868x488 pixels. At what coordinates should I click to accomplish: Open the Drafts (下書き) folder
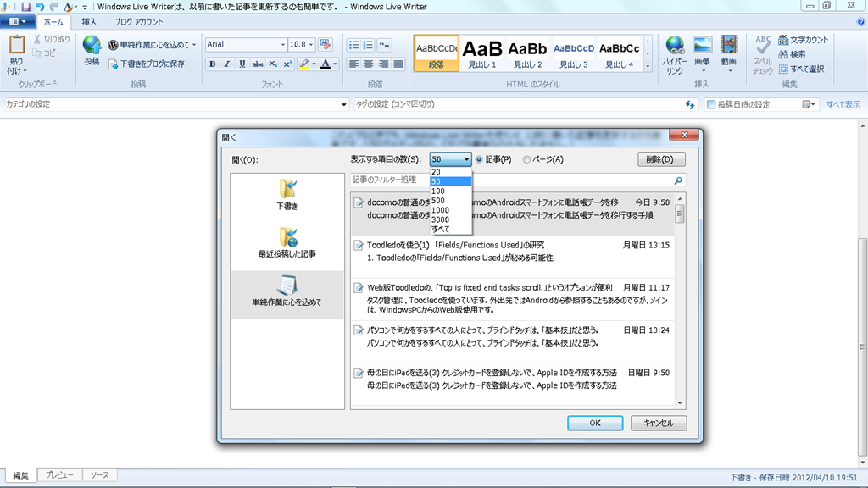click(287, 194)
